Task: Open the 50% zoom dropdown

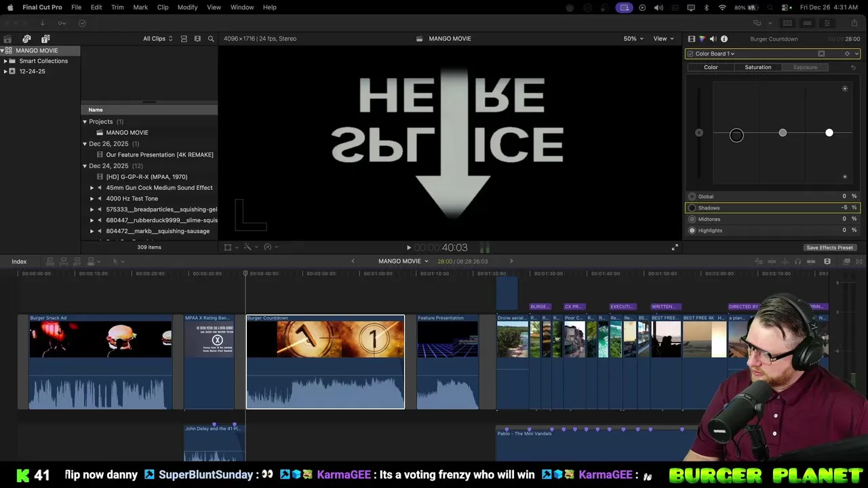Action: (634, 39)
